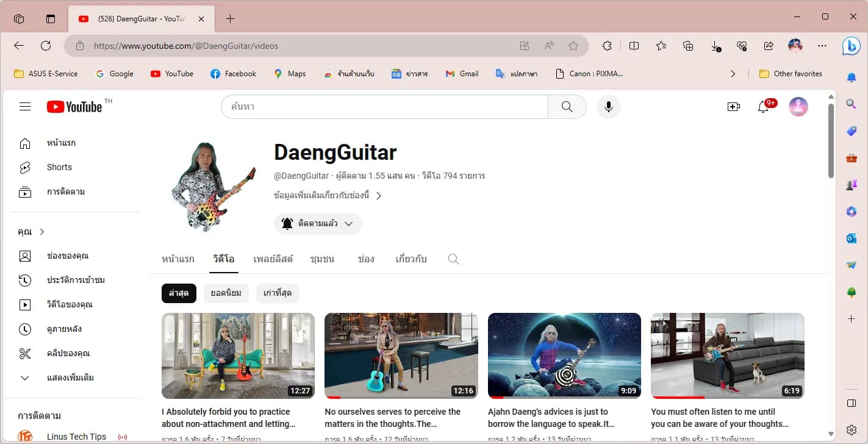Click the channel search magnifier icon
The width and height of the screenshot is (868, 444).
tap(453, 259)
